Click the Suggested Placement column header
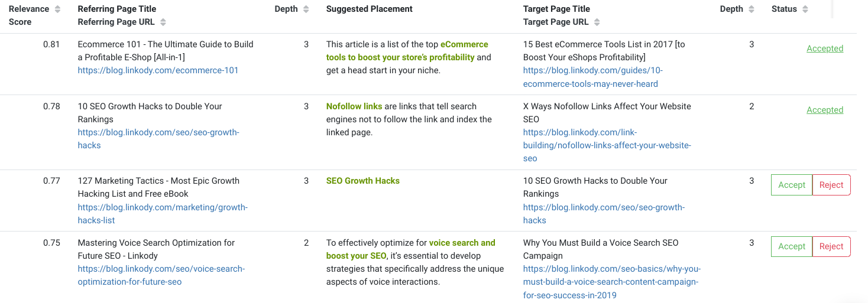Image resolution: width=868 pixels, height=303 pixels. [x=369, y=9]
